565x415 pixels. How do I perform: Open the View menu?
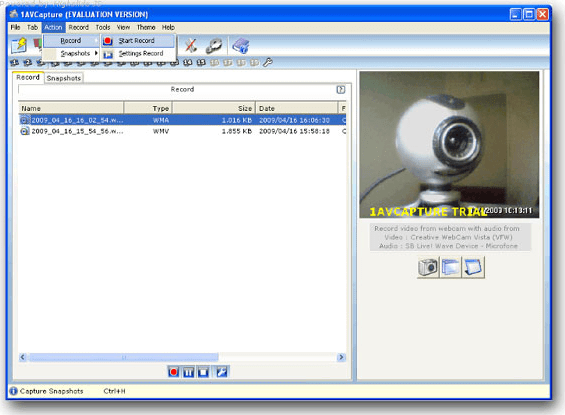123,27
